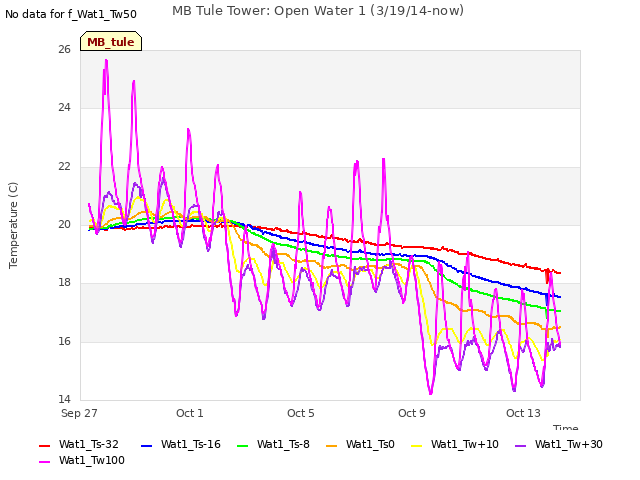Image resolution: width=640 pixels, height=480 pixels.
Task: Click the purple Wat1_Tw+30 legend swatch
Action: point(521,446)
